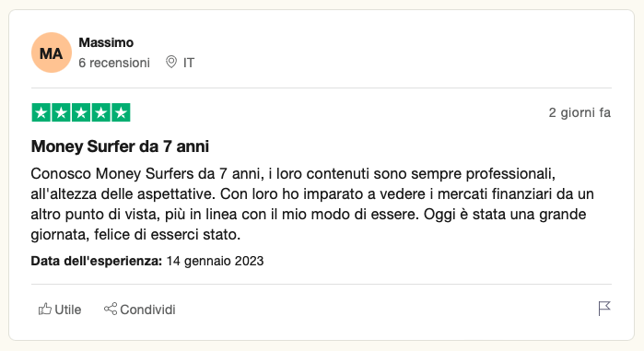Click the fifth green star
Image resolution: width=644 pixels, height=351 pixels.
click(121, 112)
